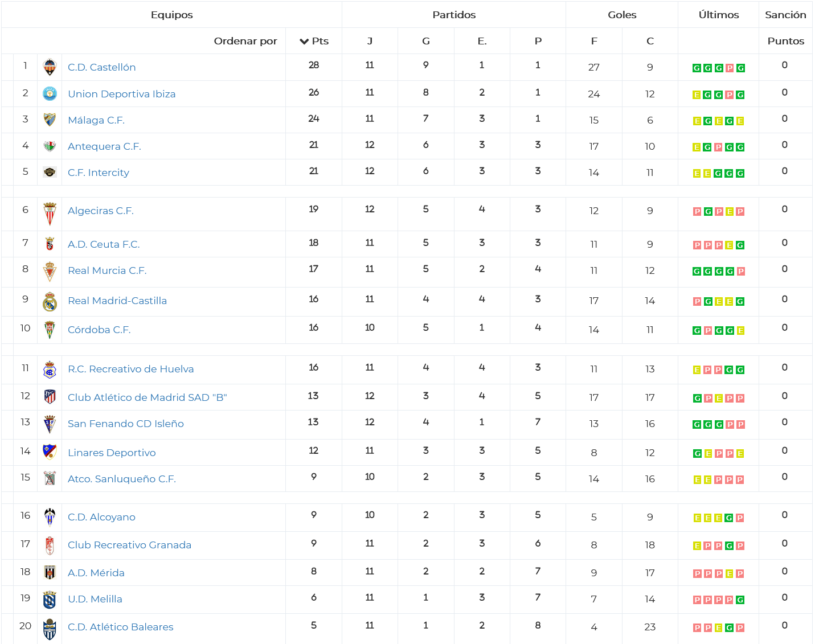This screenshot has height=644, width=819.
Task: Click the U.D. Melilla crest
Action: (50, 600)
